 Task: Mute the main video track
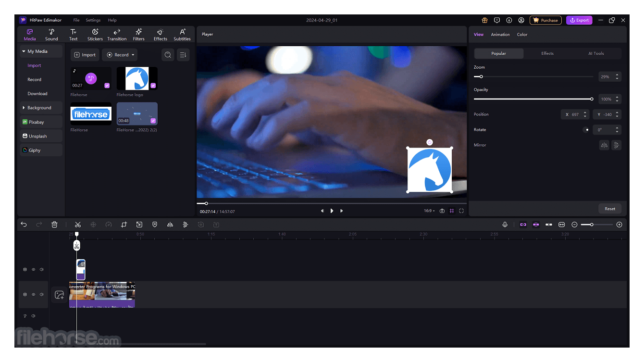pos(42,294)
